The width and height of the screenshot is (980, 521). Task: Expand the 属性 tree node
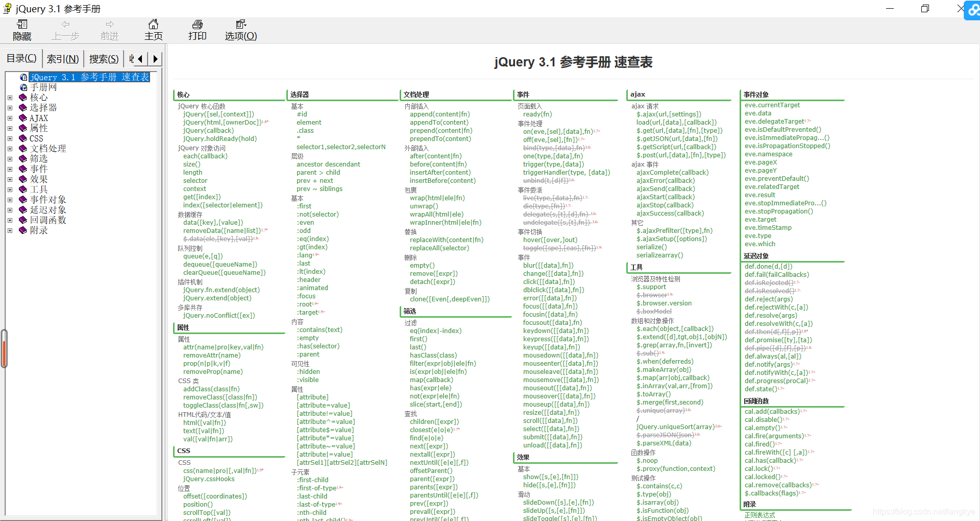[10, 128]
